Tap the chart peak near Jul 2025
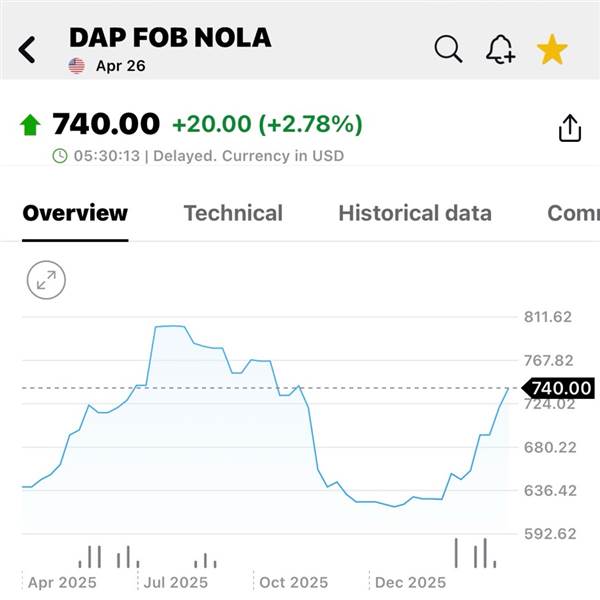This screenshot has width=600, height=600. (x=170, y=326)
